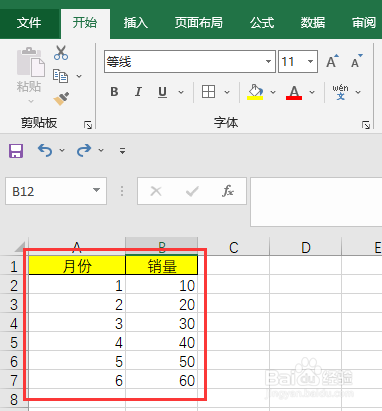
Task: Toggle bold formatting
Action: pyautogui.click(x=114, y=92)
